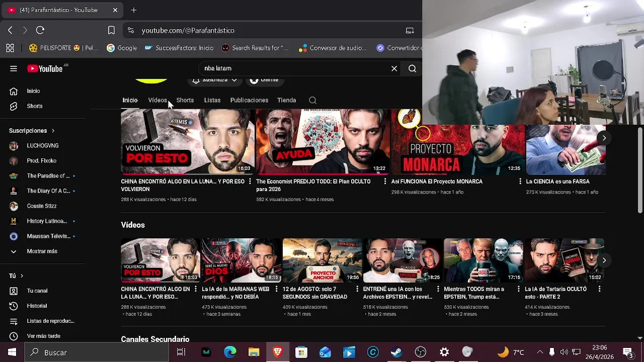Open the Brave browser taskbar icon
644x362 pixels.
(278, 352)
